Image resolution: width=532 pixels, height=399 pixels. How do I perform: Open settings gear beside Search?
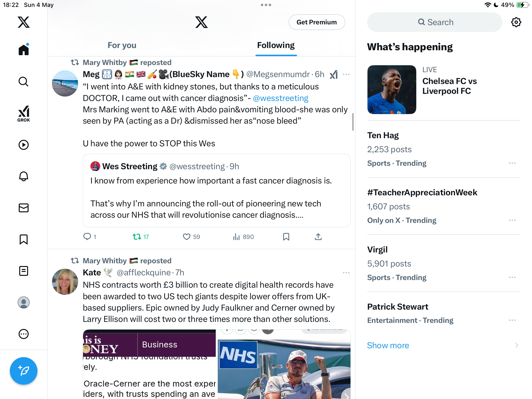coord(516,22)
